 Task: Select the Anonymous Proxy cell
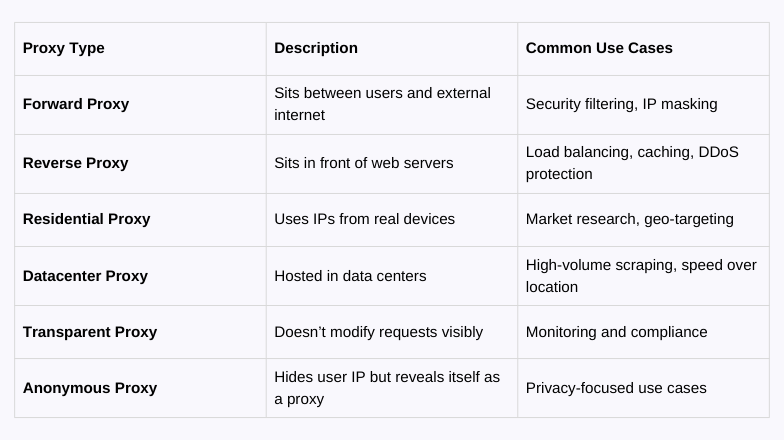(140, 388)
